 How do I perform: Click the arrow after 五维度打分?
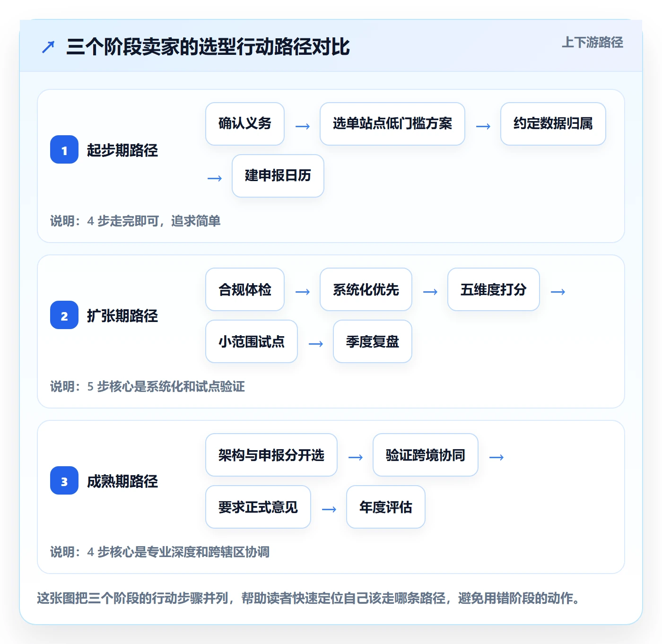pos(558,292)
